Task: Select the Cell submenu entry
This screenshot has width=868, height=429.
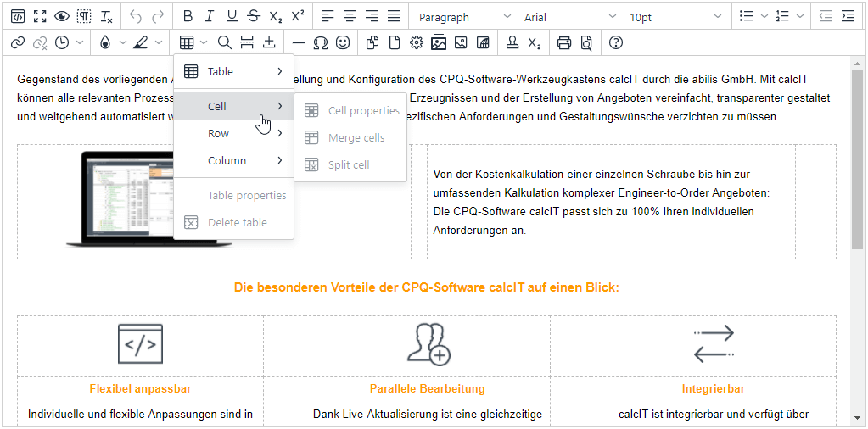Action: [233, 106]
